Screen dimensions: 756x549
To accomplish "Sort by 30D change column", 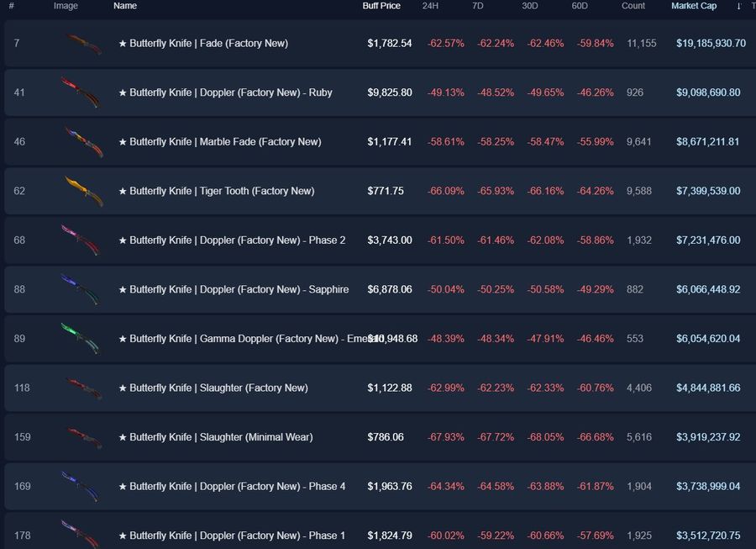I will tap(529, 6).
